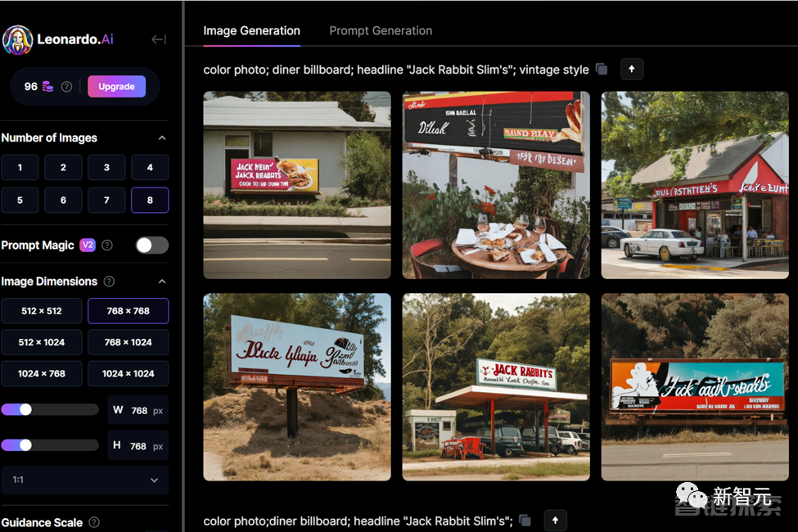Image resolution: width=798 pixels, height=532 pixels.
Task: Open the Jack Rabbit's carport diner image
Action: click(x=496, y=387)
